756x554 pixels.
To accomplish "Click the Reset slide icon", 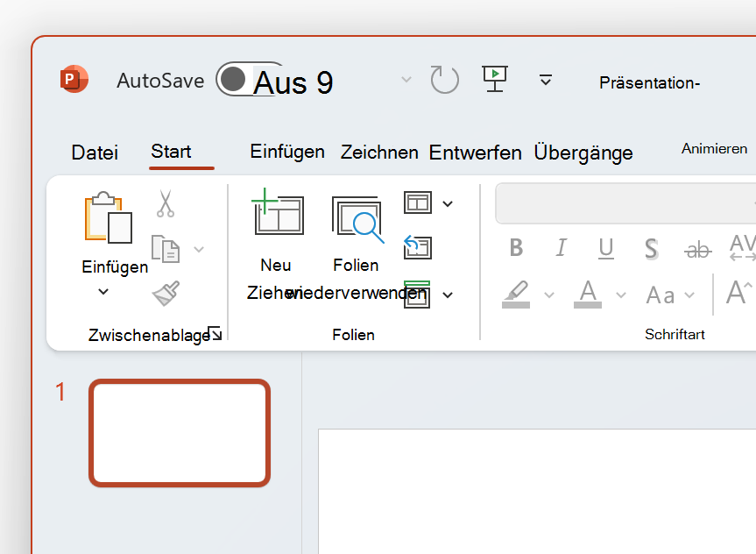I will [x=417, y=247].
